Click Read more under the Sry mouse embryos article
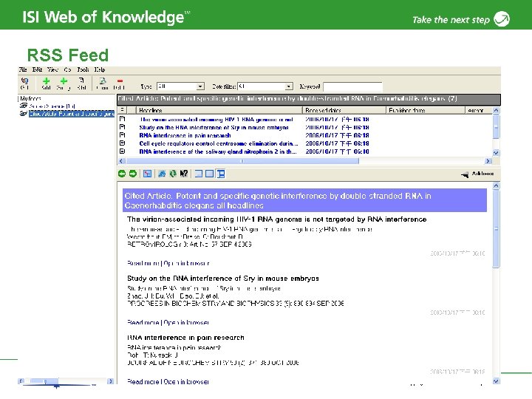The image size is (532, 399). [x=143, y=322]
